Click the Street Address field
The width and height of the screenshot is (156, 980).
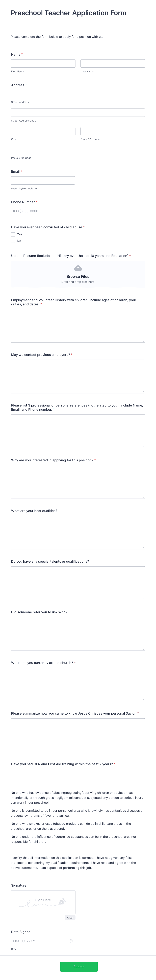point(78,94)
